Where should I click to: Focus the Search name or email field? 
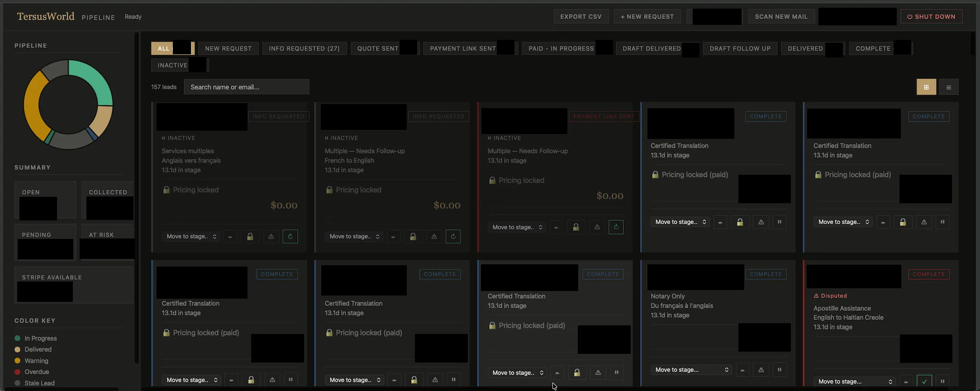click(x=247, y=87)
